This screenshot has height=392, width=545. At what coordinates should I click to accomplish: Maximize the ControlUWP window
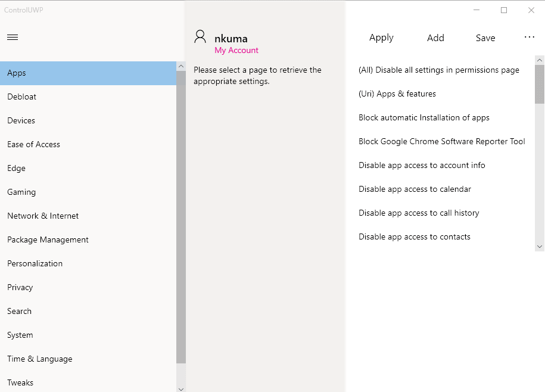tap(504, 10)
